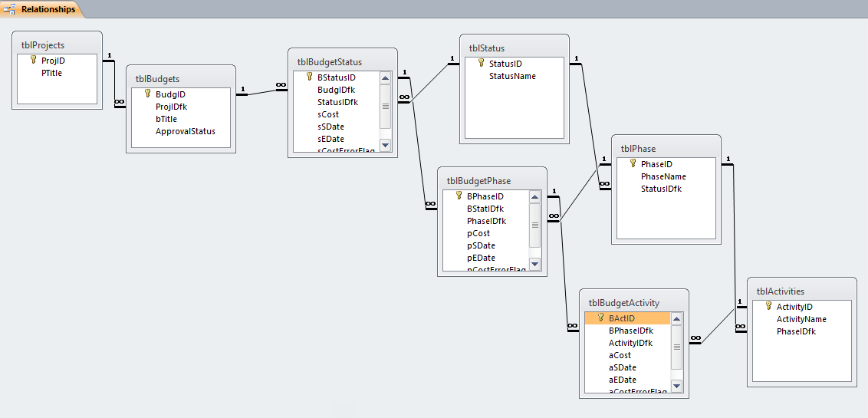Select the ActivityID field name
This screenshot has width=868, height=418.
794,306
